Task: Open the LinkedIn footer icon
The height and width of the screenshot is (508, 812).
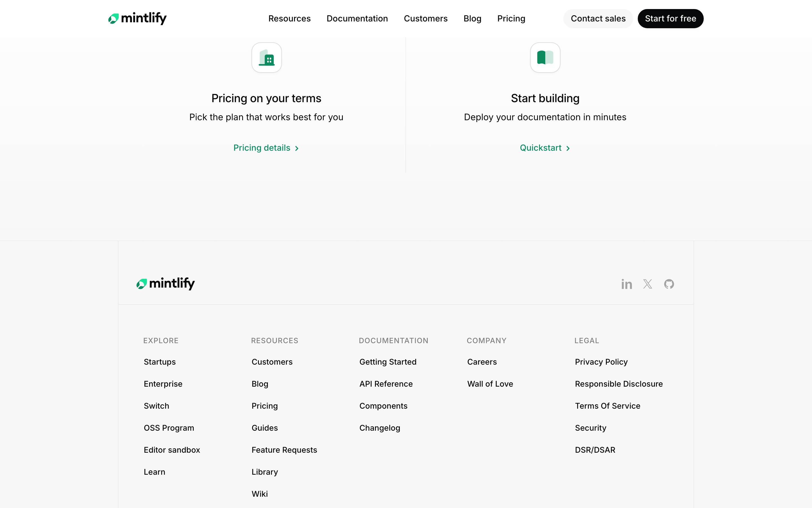Action: click(x=626, y=284)
